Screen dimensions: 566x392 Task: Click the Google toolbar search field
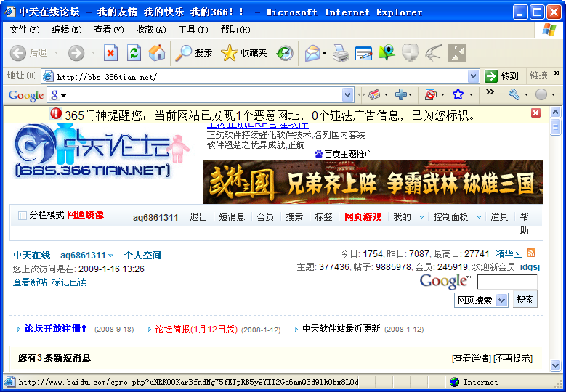click(x=201, y=95)
